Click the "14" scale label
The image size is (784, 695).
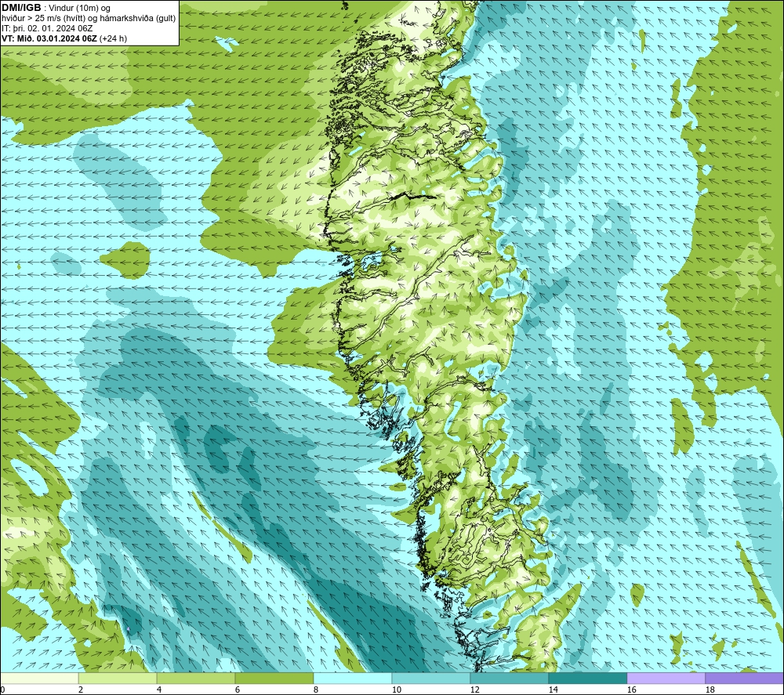coord(553,690)
